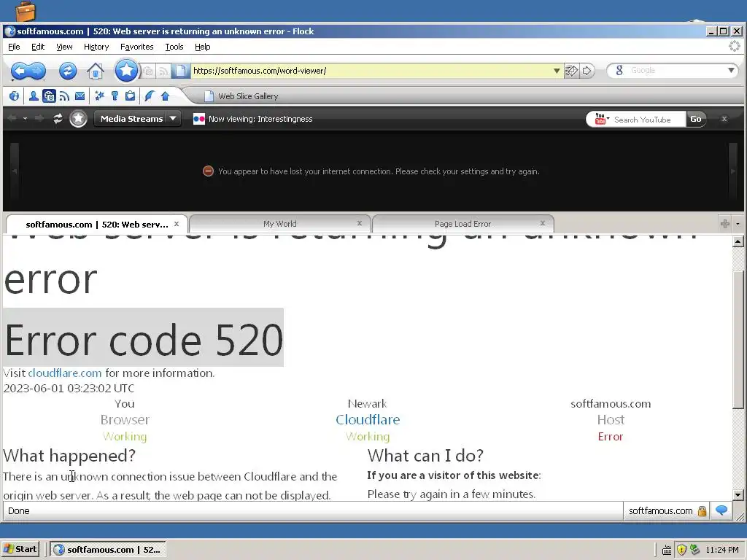Open the address bar history dropdown arrow
Image resolution: width=747 pixels, height=560 pixels.
(557, 71)
